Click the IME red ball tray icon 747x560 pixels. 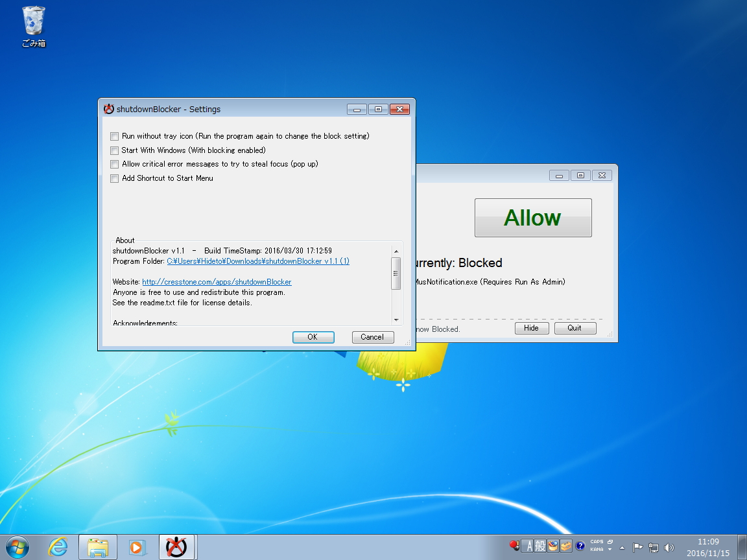pos(514,546)
